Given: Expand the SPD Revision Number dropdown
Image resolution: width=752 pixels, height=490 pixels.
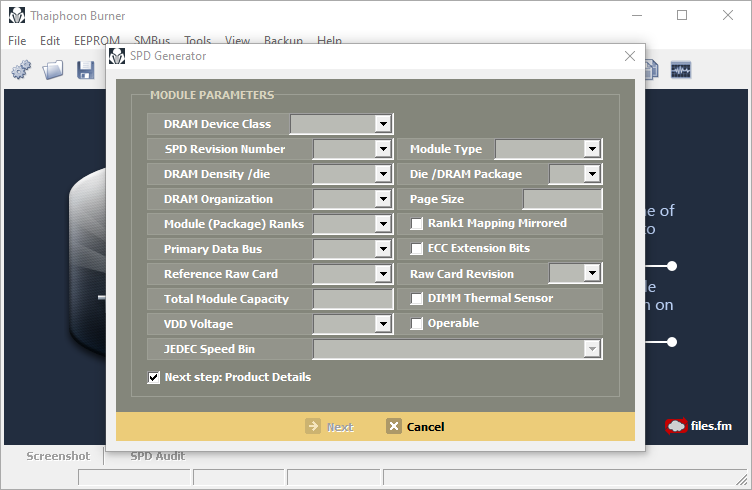Looking at the screenshot, I should 383,149.
